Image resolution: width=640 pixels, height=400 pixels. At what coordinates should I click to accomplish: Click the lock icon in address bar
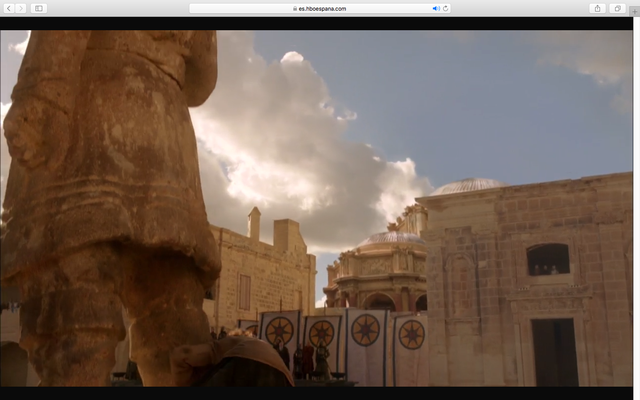tap(295, 9)
